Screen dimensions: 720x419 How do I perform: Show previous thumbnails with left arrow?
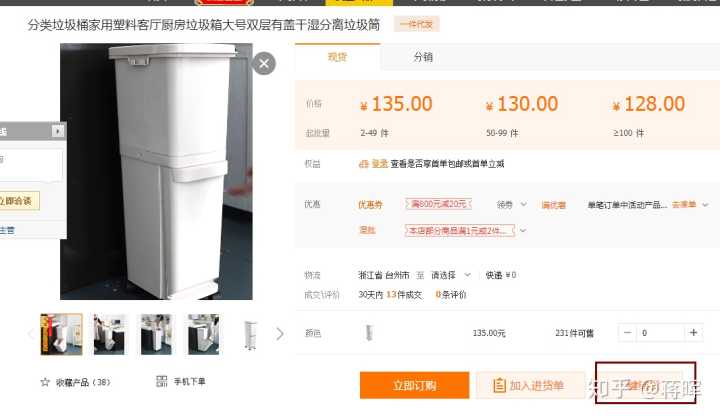coord(31,334)
